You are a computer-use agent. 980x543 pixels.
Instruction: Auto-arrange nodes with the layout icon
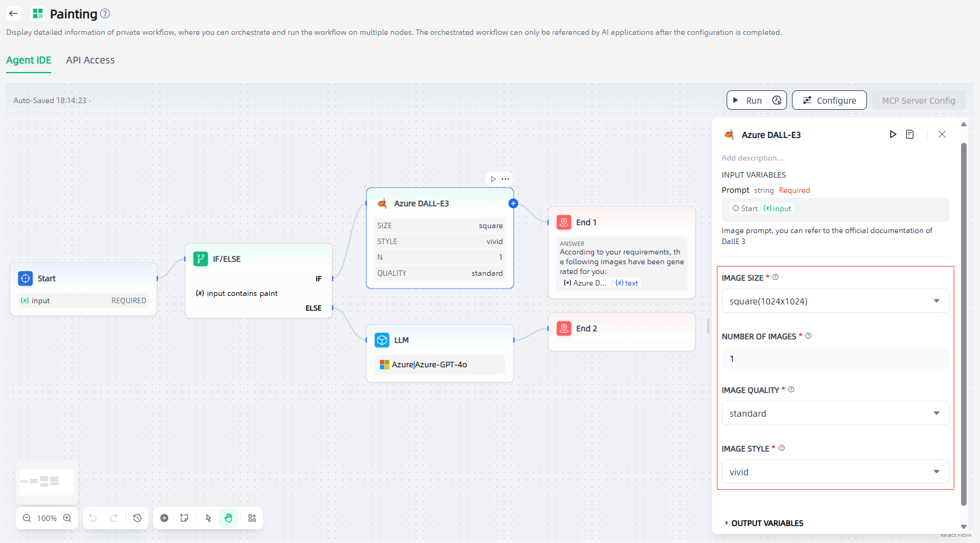[252, 518]
